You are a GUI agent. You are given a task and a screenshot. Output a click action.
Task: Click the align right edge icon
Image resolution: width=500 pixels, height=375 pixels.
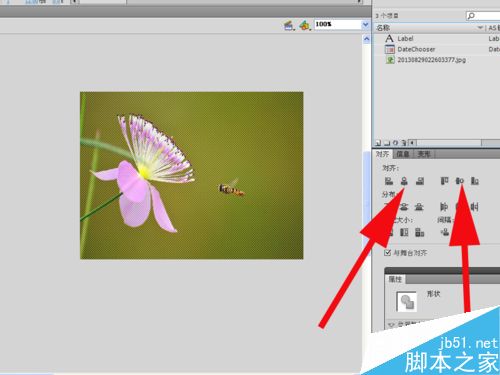pos(420,181)
